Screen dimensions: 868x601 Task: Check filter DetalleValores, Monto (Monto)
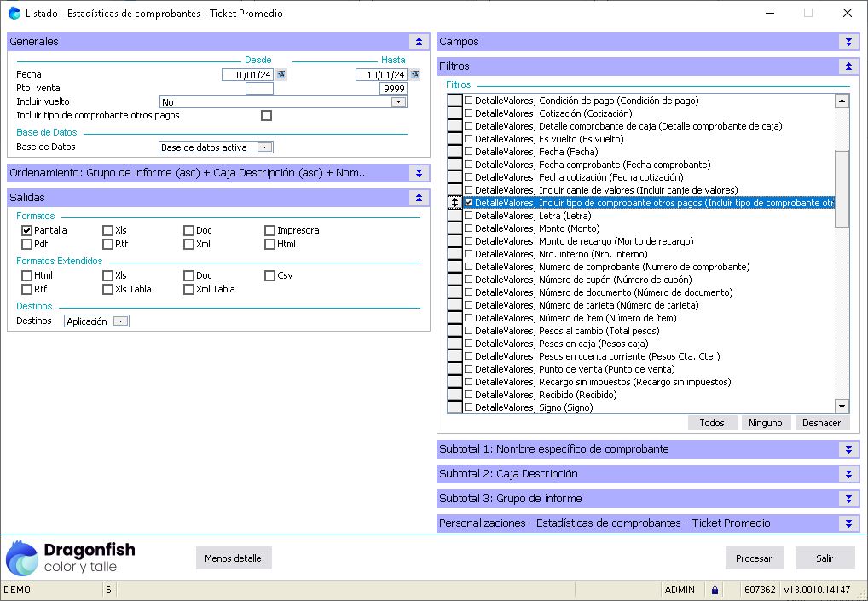point(468,228)
